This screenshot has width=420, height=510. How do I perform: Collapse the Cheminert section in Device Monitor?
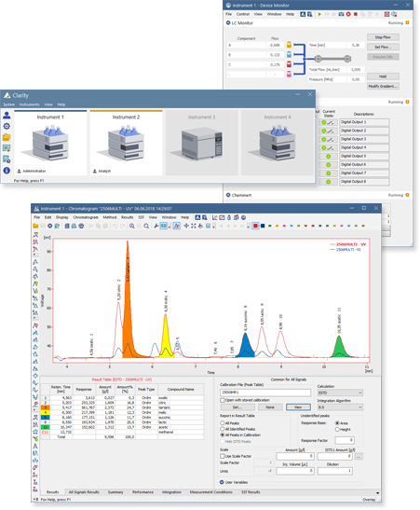tap(228, 195)
